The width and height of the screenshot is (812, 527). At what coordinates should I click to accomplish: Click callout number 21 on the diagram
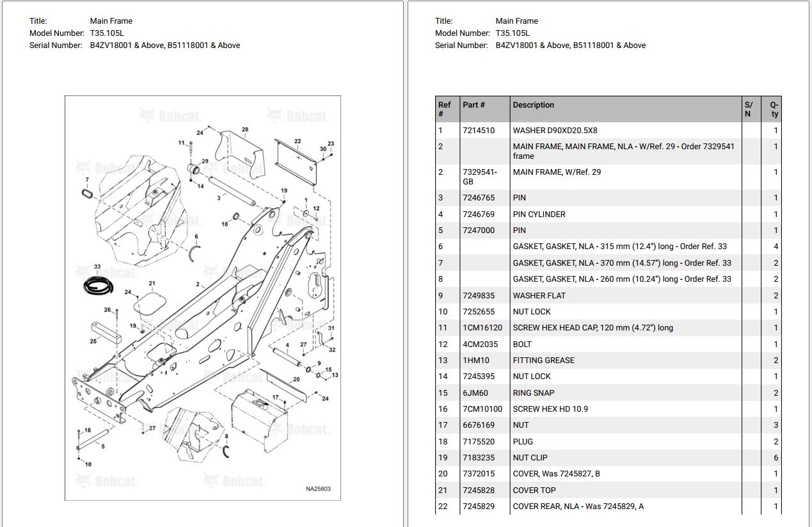point(152,283)
